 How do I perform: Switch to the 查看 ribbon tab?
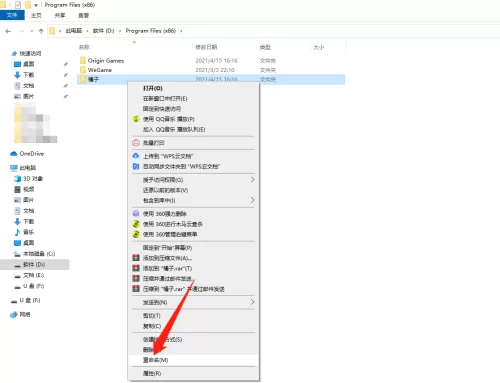tap(84, 15)
